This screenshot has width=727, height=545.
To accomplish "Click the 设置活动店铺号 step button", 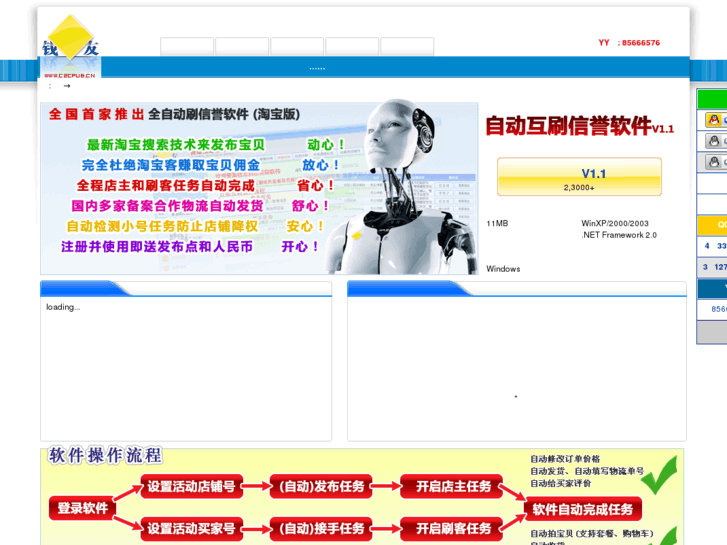I will (191, 487).
